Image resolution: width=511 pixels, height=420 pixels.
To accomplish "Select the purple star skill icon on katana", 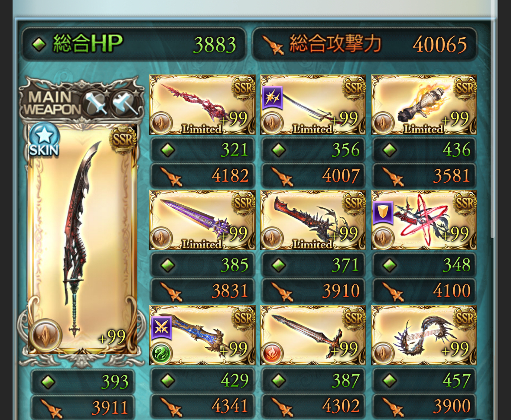I will pyautogui.click(x=272, y=98).
